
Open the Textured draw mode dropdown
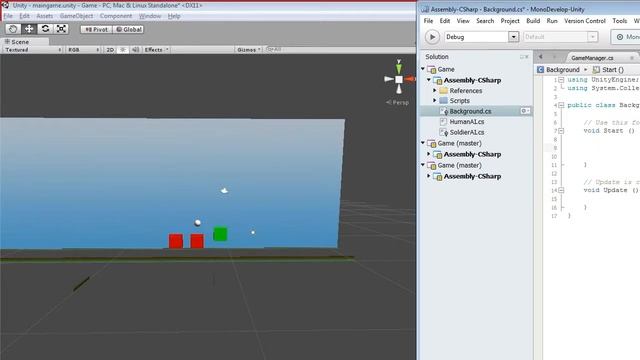point(33,49)
